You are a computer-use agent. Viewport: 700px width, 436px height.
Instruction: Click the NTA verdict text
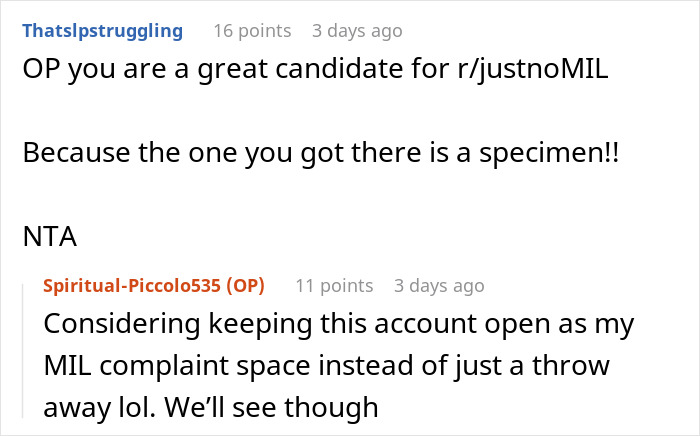pyautogui.click(x=42, y=239)
